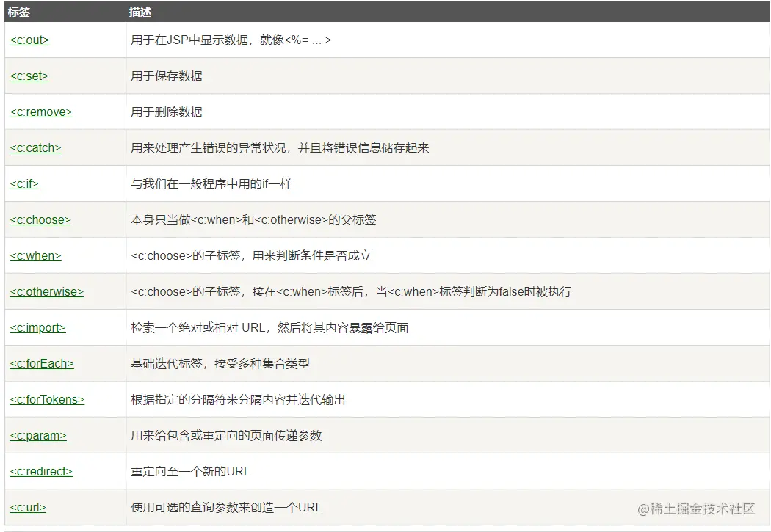Open the <c:import> tag link
771x532 pixels.
click(38, 327)
